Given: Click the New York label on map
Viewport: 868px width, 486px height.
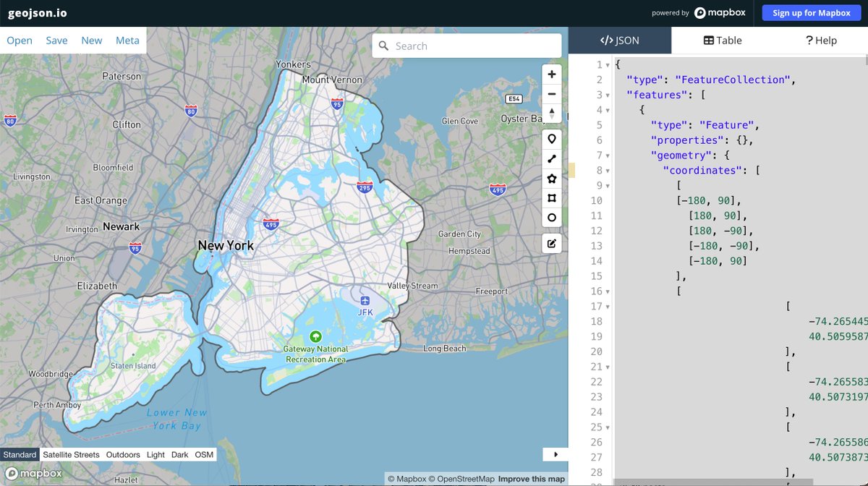Looking at the screenshot, I should 226,245.
